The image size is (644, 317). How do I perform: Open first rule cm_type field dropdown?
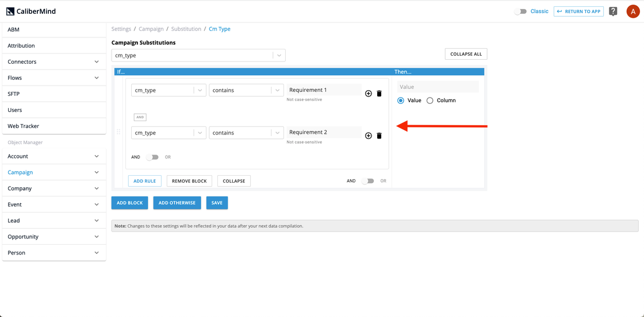pyautogui.click(x=168, y=90)
